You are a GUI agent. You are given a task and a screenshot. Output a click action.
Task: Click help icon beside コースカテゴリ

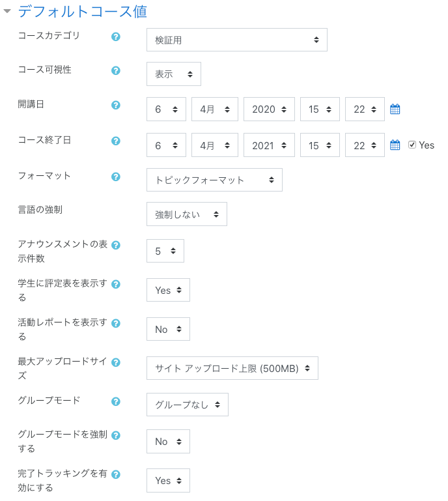pyautogui.click(x=116, y=37)
